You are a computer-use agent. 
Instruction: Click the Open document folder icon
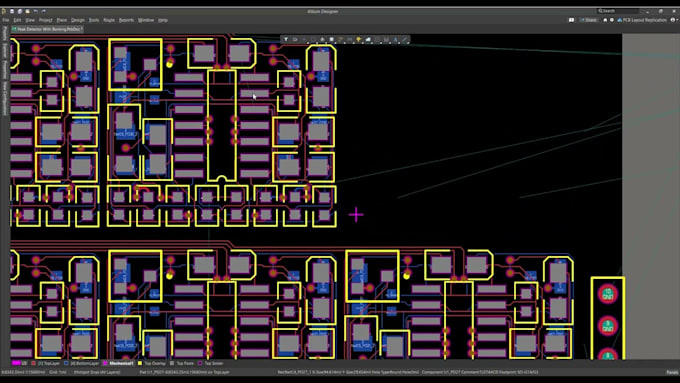point(27,11)
